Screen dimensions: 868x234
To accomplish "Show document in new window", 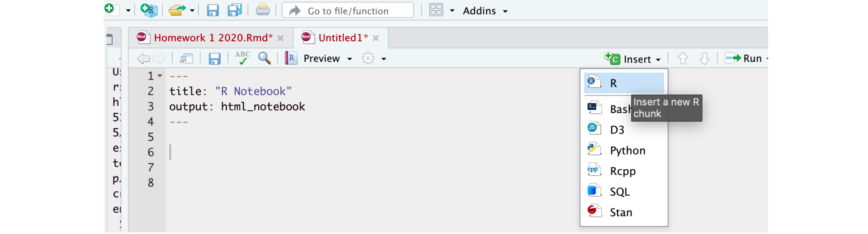I will pyautogui.click(x=187, y=58).
